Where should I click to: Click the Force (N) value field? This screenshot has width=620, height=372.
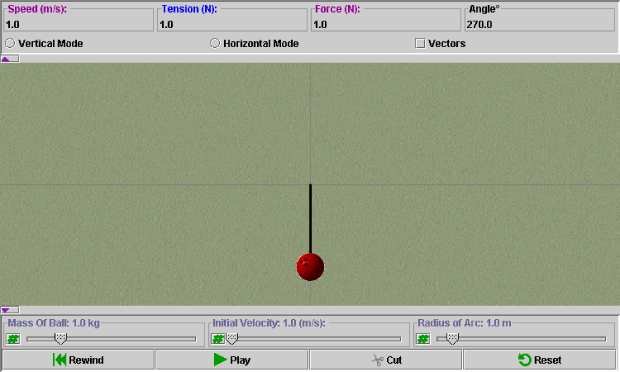(x=386, y=25)
